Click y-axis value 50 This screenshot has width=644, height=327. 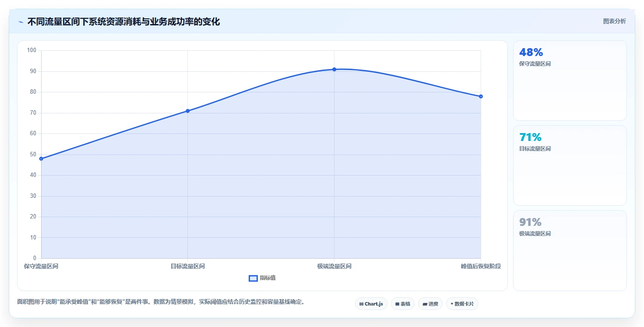(33, 155)
